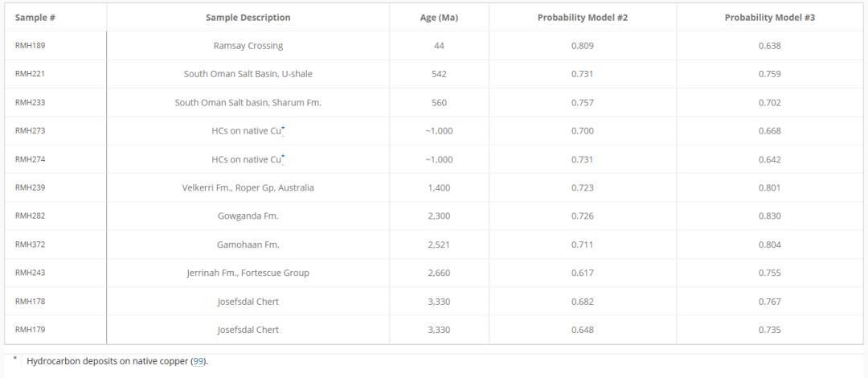
Task: Click the age value 2,521 cell
Action: pyautogui.click(x=439, y=244)
